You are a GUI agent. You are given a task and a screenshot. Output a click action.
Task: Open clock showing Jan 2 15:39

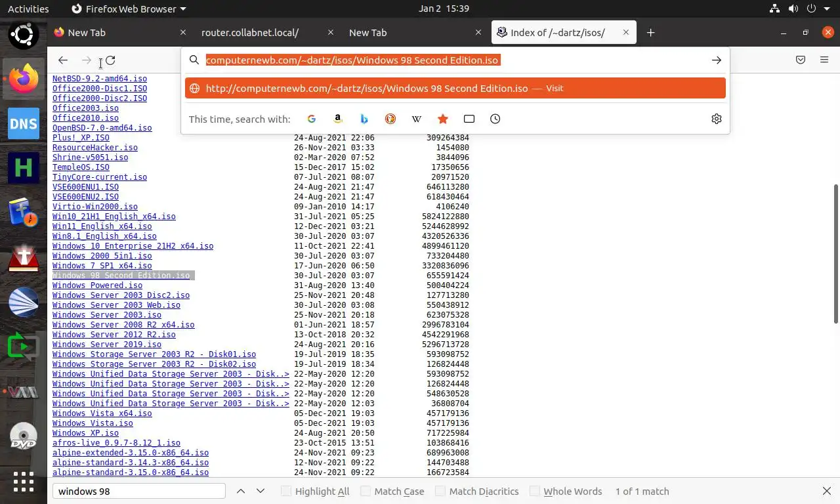[444, 9]
